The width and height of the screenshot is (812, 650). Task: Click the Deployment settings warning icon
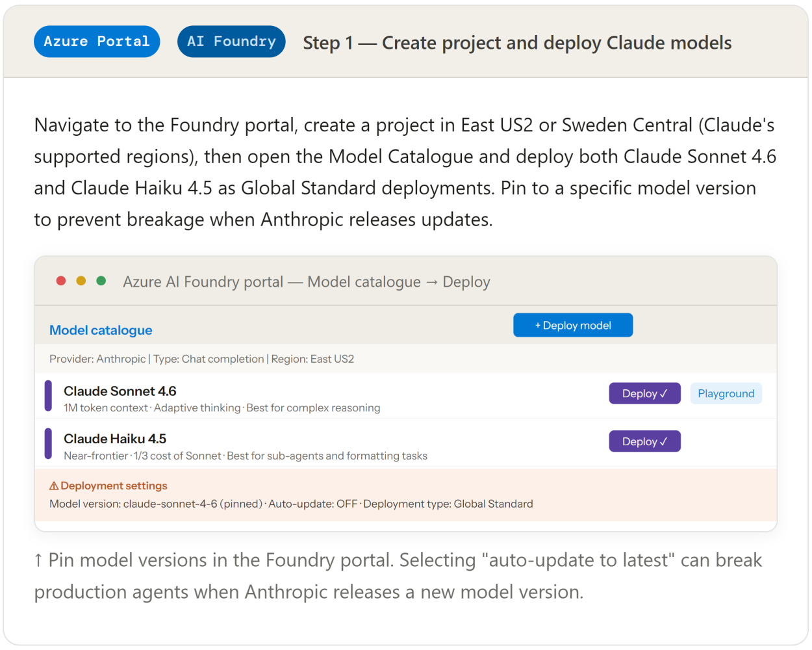coord(54,486)
